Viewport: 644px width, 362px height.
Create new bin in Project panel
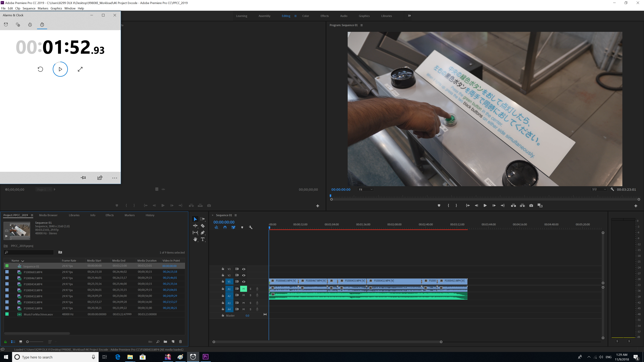point(165,342)
